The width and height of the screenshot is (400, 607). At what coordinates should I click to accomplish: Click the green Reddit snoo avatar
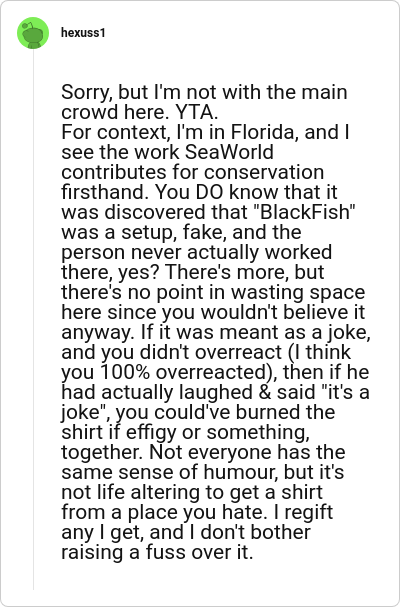pyautogui.click(x=33, y=33)
